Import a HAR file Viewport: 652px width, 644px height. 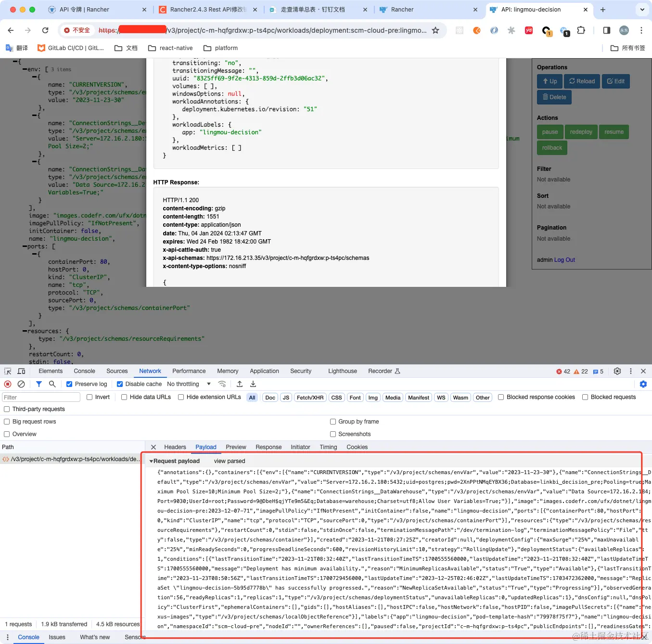[240, 384]
